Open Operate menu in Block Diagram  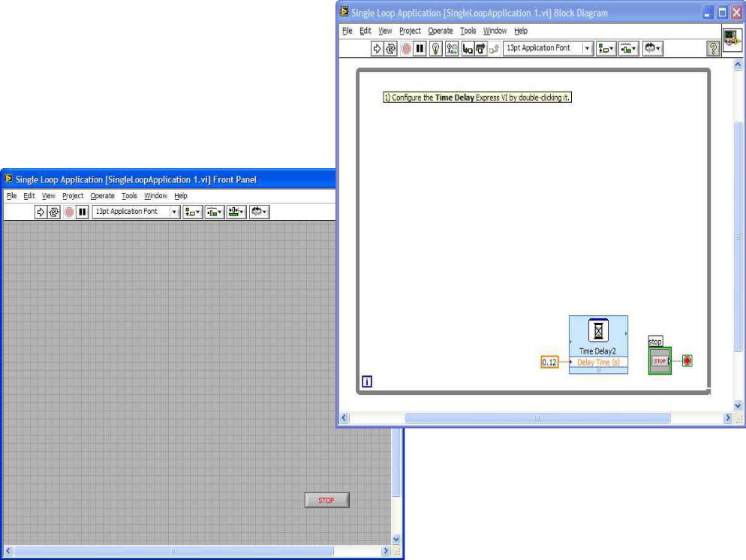(441, 31)
